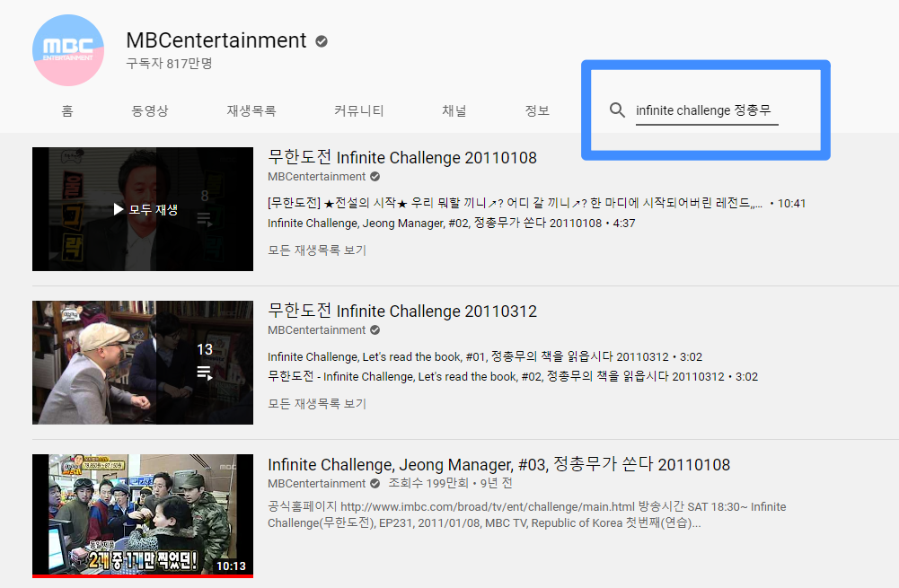Screen dimensions: 899x588
Task: Go to the 커뮤니티 tab
Action: point(359,110)
